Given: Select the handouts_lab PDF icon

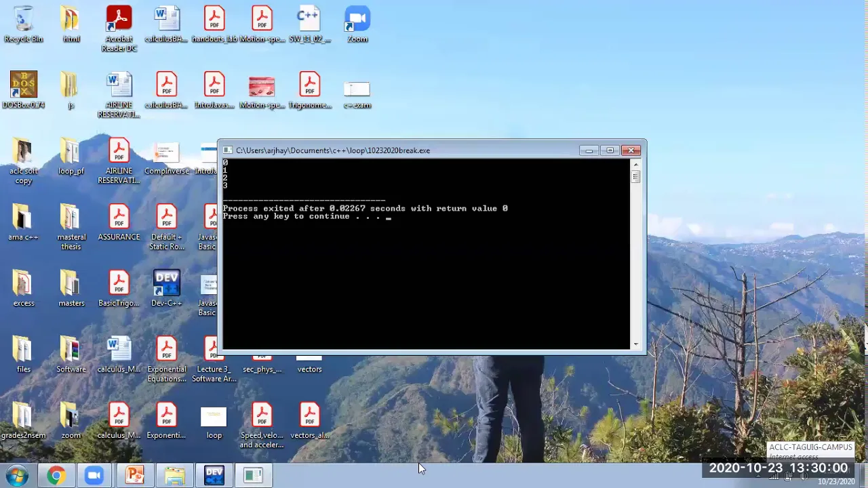Looking at the screenshot, I should click(x=214, y=24).
